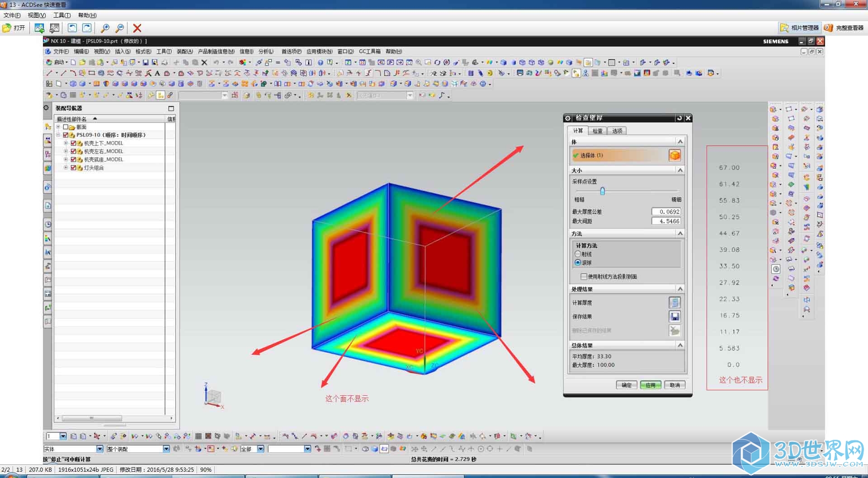Toggle checkbox for 截面 node
The image size is (868, 478).
pyautogui.click(x=66, y=127)
